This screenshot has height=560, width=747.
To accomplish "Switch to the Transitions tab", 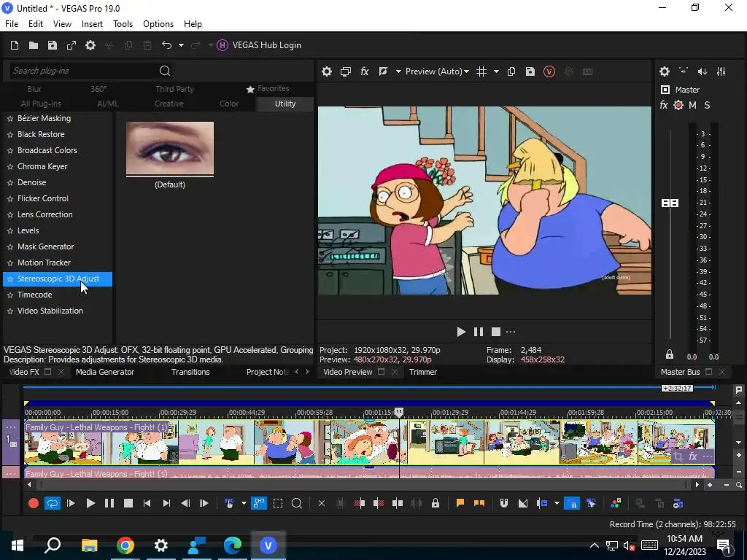I will tap(190, 372).
